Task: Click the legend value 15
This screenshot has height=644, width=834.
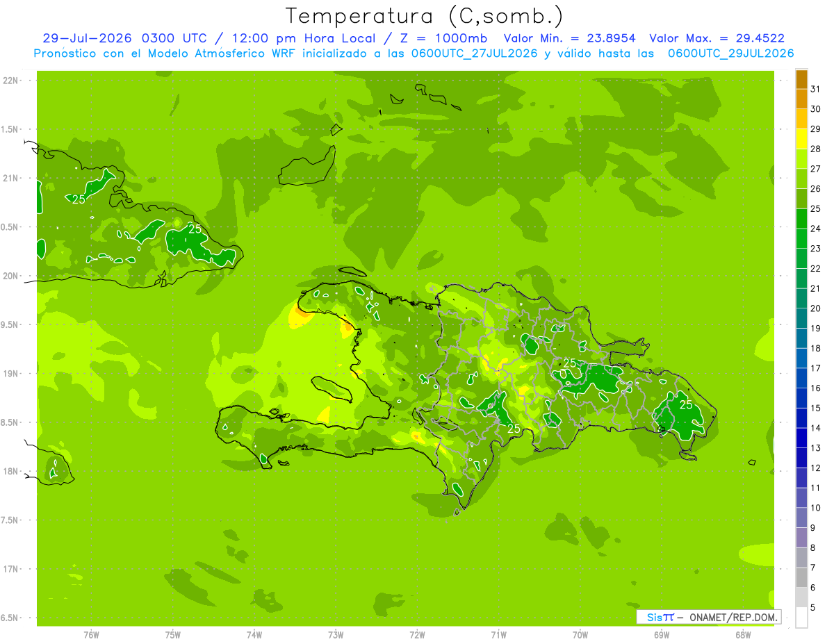Action: coord(816,408)
